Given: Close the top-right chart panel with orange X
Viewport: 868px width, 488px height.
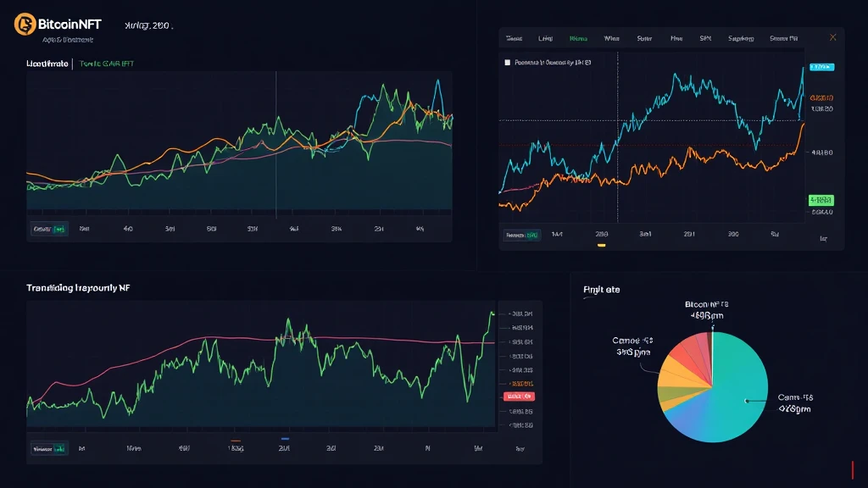Looking at the screenshot, I should (x=832, y=37).
